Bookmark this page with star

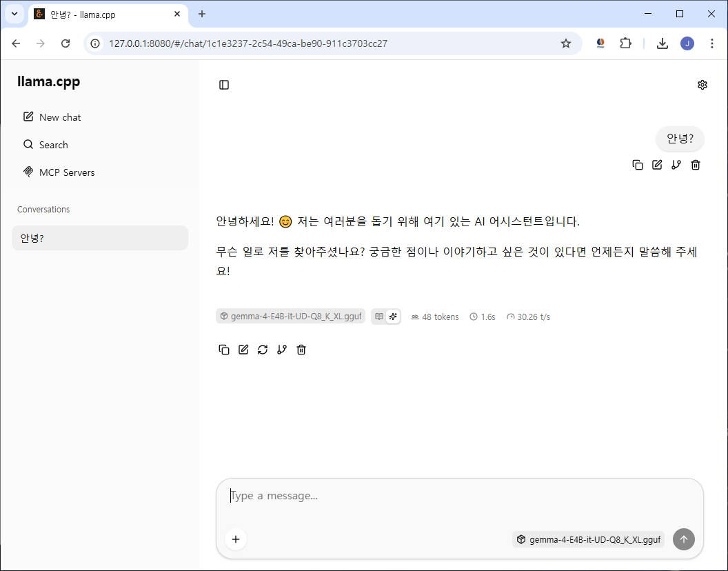565,43
